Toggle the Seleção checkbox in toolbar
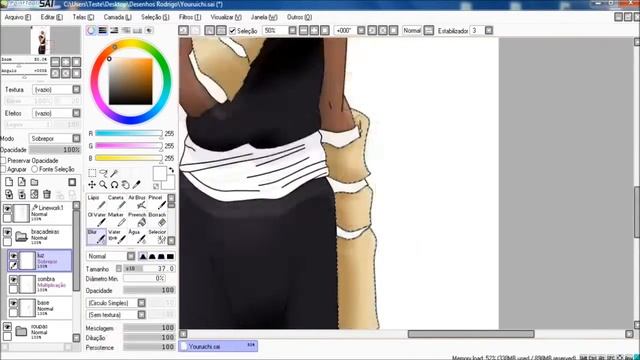Viewport: 640px width, 360px height. pos(232,31)
